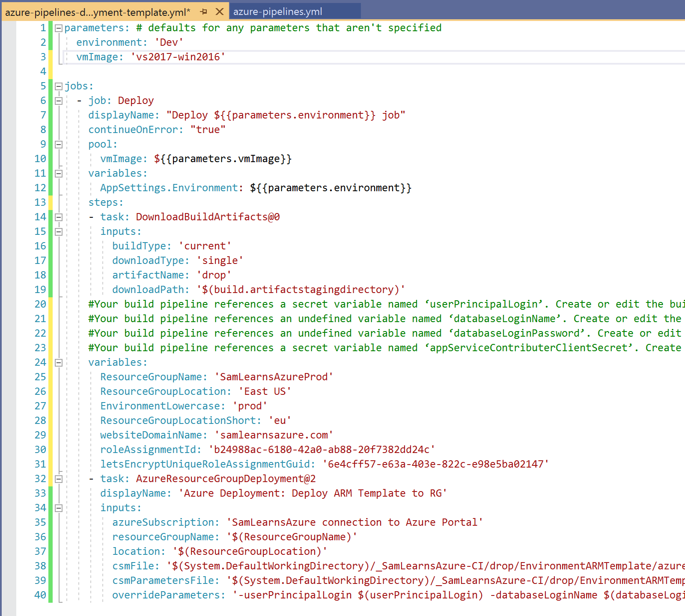Close the deployment template tab

[220, 12]
